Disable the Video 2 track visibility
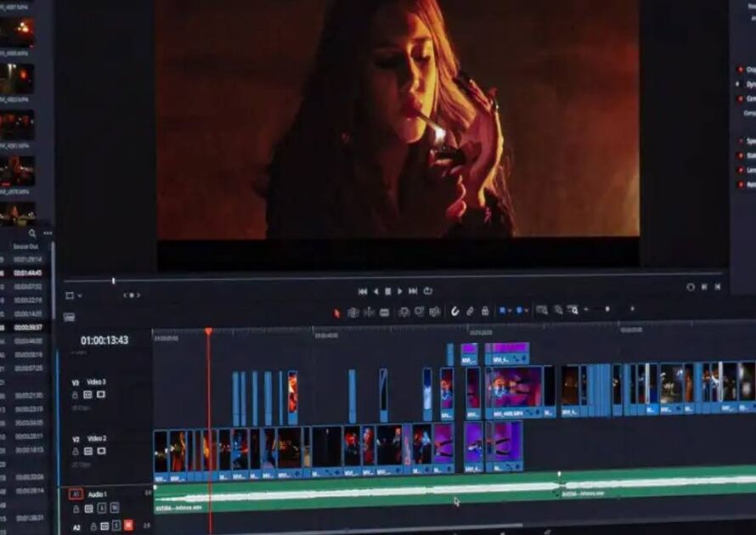756x535 pixels. pos(100,451)
